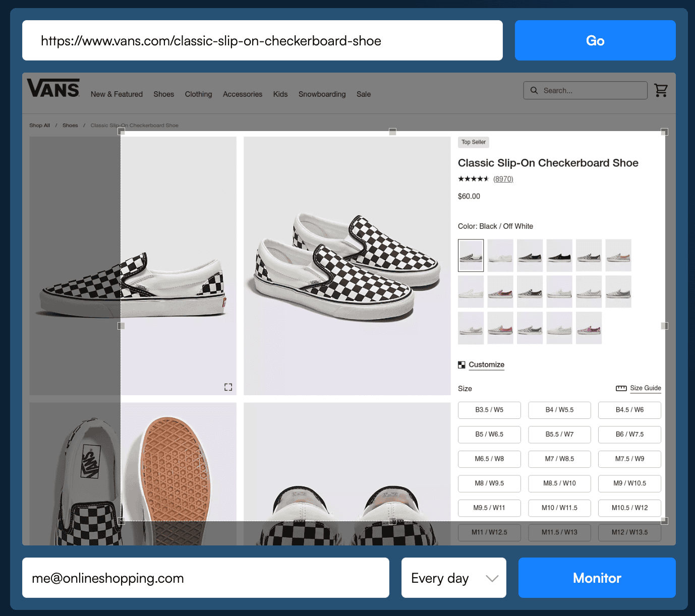695x616 pixels.
Task: Open New & Featured menu
Action: coord(117,94)
